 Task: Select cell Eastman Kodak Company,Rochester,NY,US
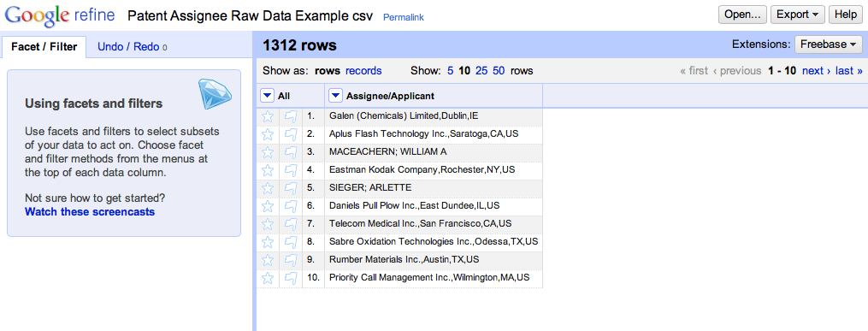pos(433,170)
